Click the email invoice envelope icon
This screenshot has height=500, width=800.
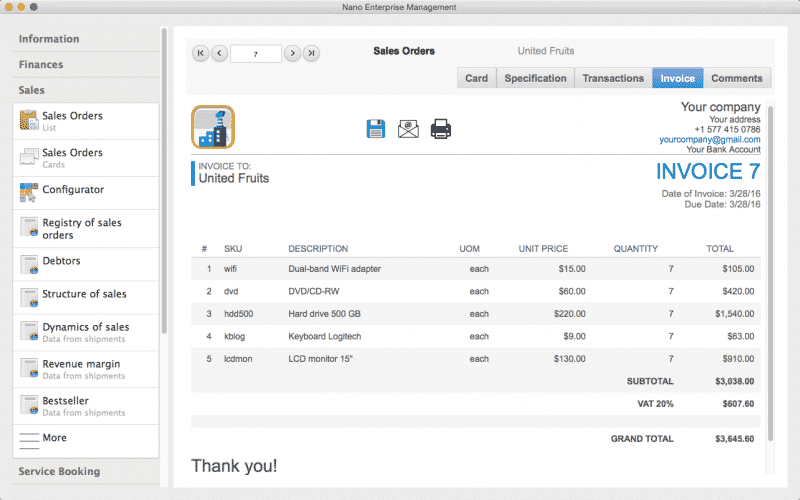tap(407, 128)
